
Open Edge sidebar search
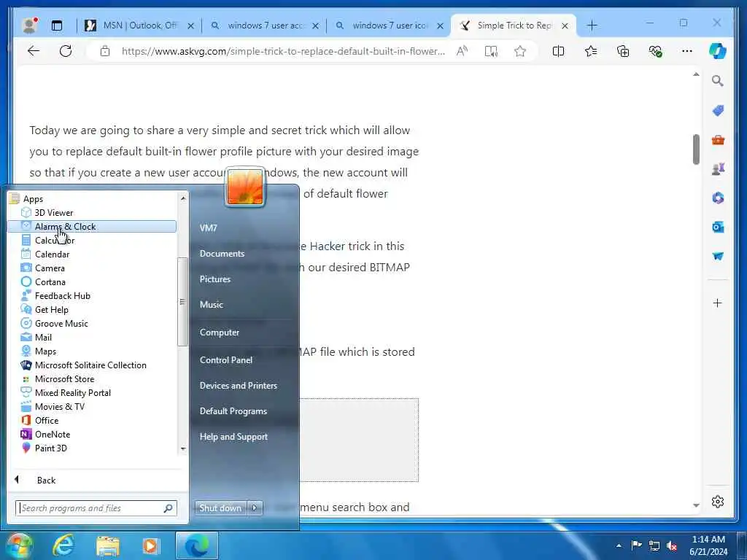tap(718, 81)
